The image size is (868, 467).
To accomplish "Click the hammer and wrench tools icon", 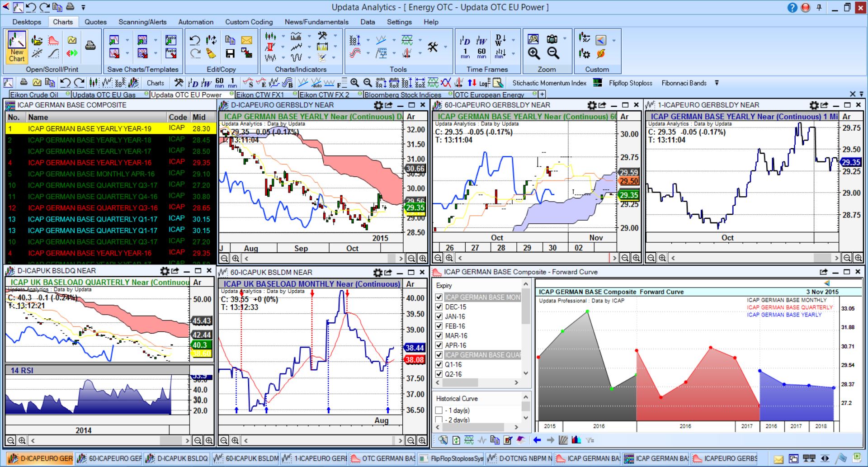I will click(x=433, y=47).
